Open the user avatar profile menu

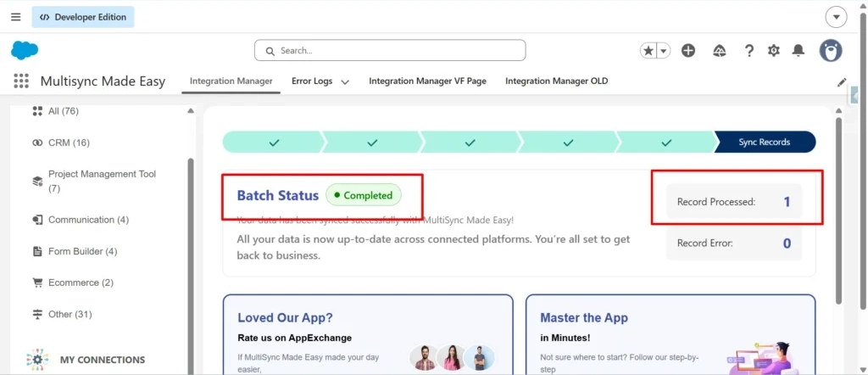pyautogui.click(x=831, y=50)
